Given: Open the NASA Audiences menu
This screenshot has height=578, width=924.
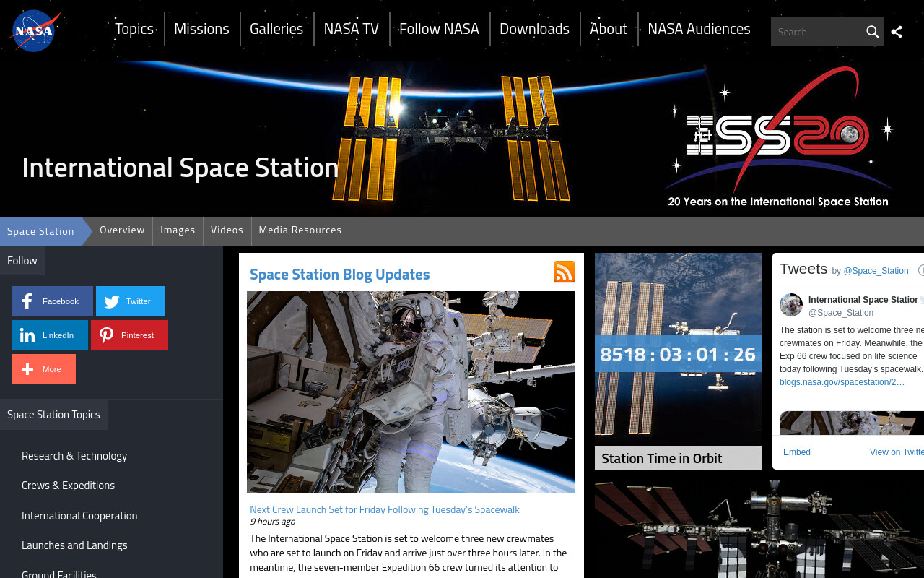Looking at the screenshot, I should 699,29.
